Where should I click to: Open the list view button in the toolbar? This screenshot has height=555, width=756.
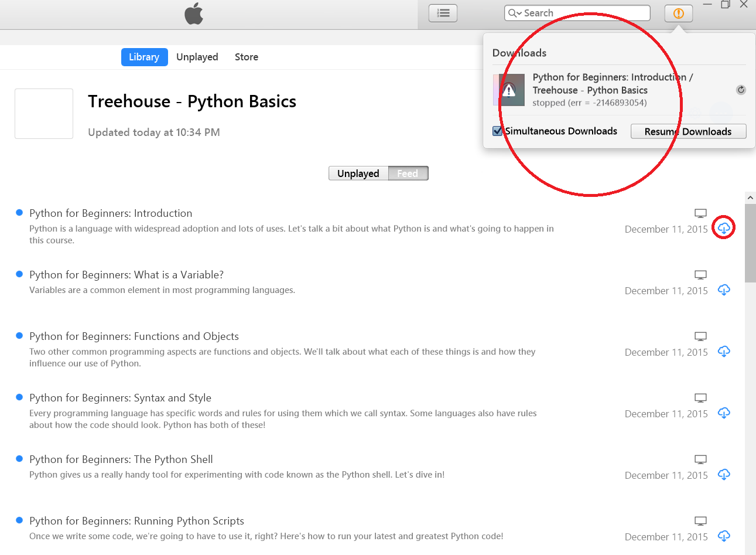tap(443, 13)
